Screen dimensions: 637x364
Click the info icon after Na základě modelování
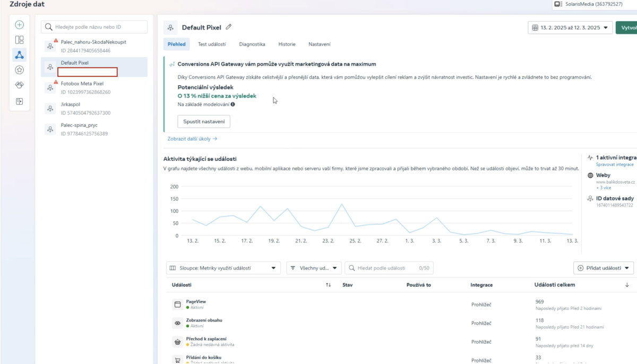click(x=233, y=105)
